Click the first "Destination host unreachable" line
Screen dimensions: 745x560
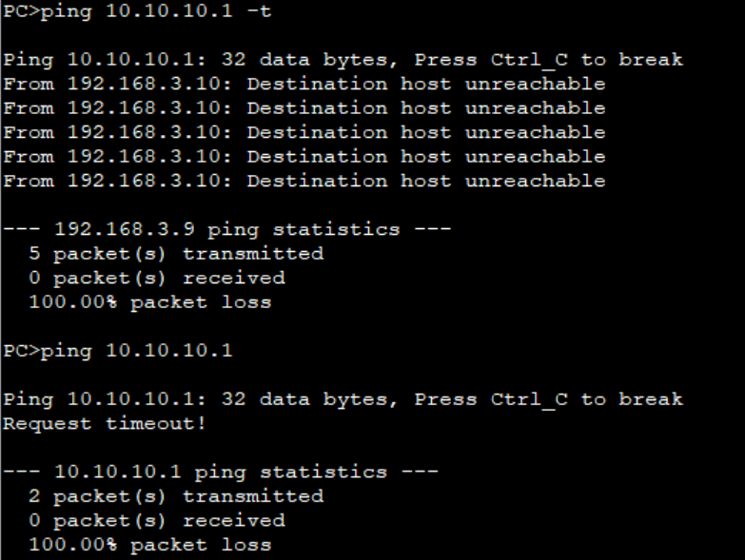pos(304,84)
